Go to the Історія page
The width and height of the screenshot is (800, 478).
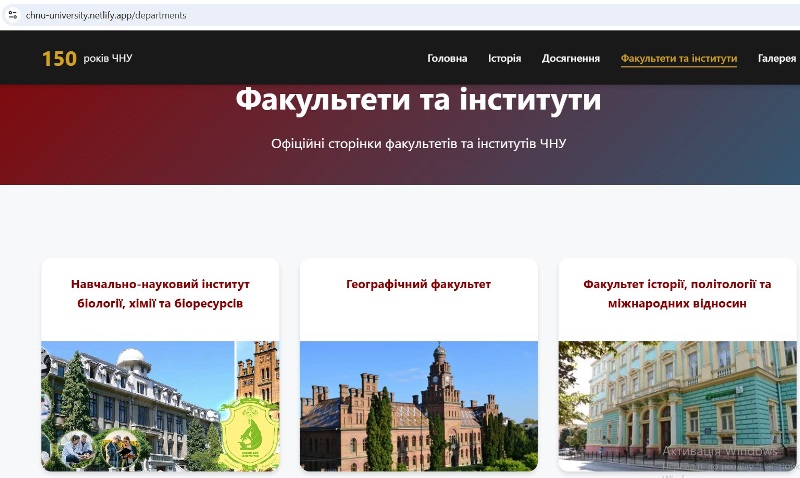tap(504, 59)
